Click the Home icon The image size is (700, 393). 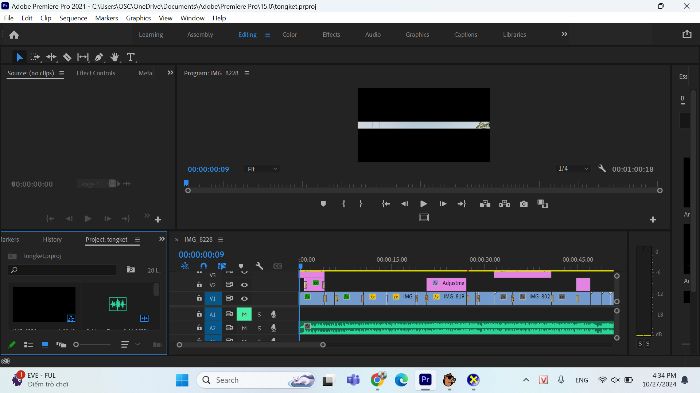pyautogui.click(x=14, y=35)
